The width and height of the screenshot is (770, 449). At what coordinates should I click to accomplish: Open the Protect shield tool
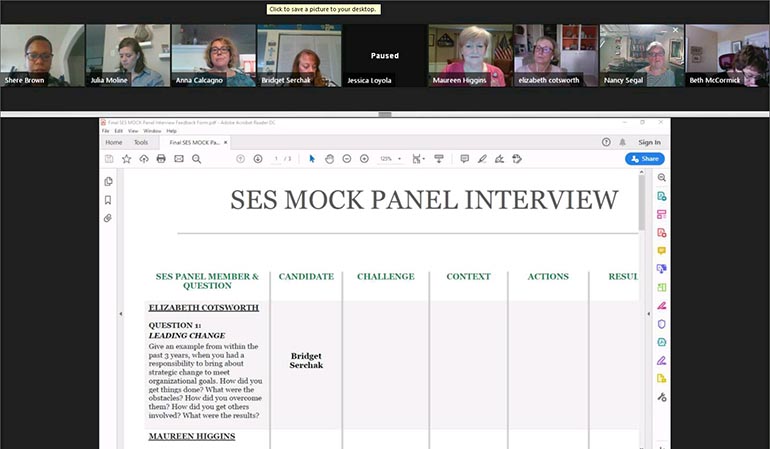click(661, 324)
